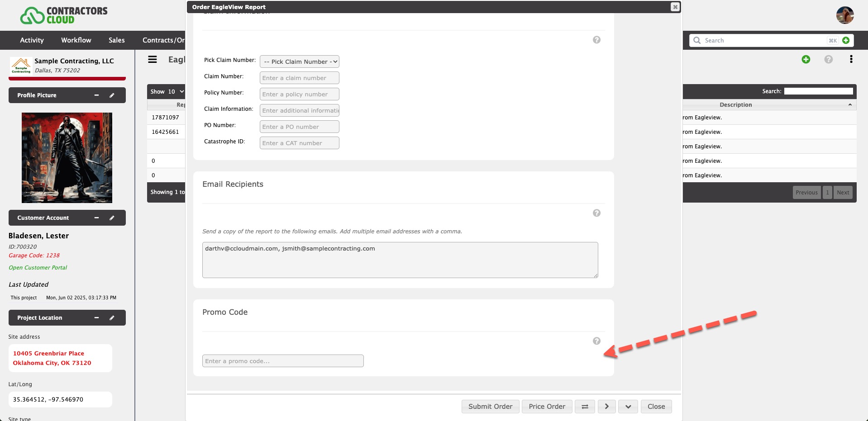Click the Sample Contracting, LLC company name
The image size is (868, 421).
tap(74, 61)
